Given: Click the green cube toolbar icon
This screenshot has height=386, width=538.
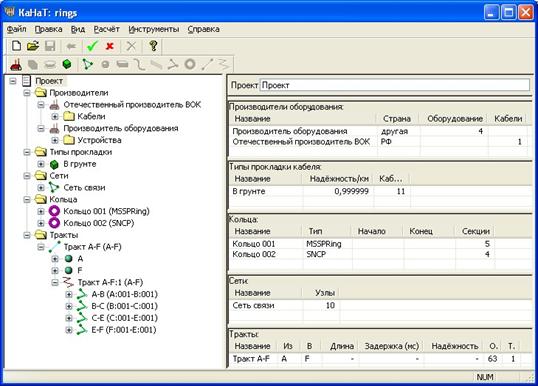Looking at the screenshot, I should click(x=67, y=64).
